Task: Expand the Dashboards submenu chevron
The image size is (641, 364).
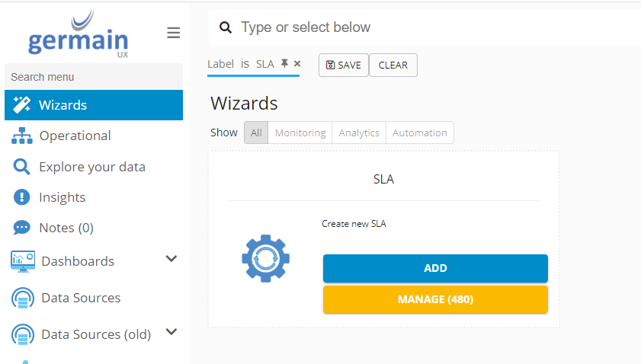Action: click(171, 259)
